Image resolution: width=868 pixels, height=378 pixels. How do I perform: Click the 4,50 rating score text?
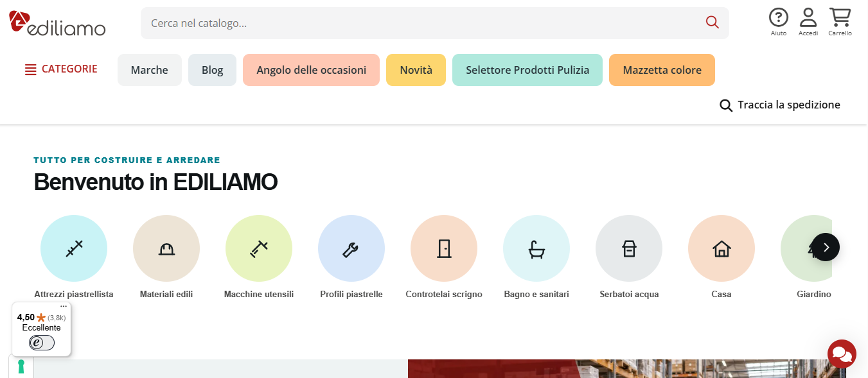pos(26,317)
